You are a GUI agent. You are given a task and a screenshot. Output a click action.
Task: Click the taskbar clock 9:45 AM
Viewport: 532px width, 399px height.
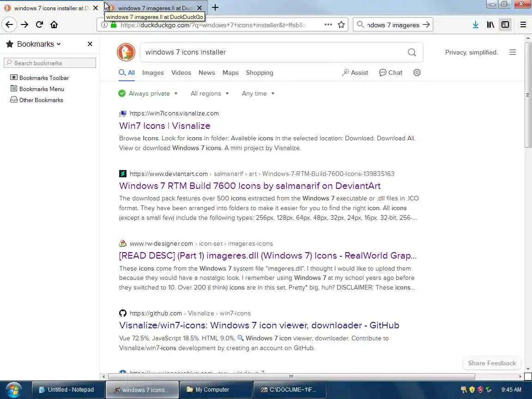click(x=511, y=390)
